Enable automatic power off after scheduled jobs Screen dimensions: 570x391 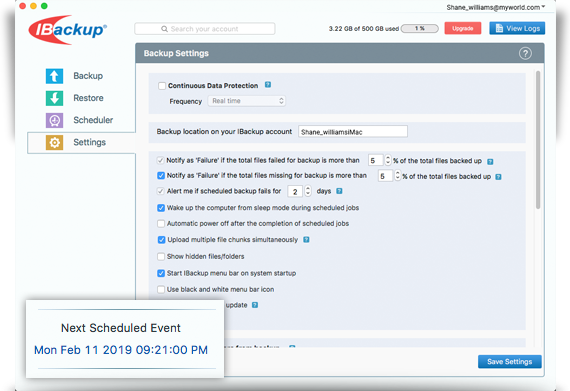pos(161,223)
